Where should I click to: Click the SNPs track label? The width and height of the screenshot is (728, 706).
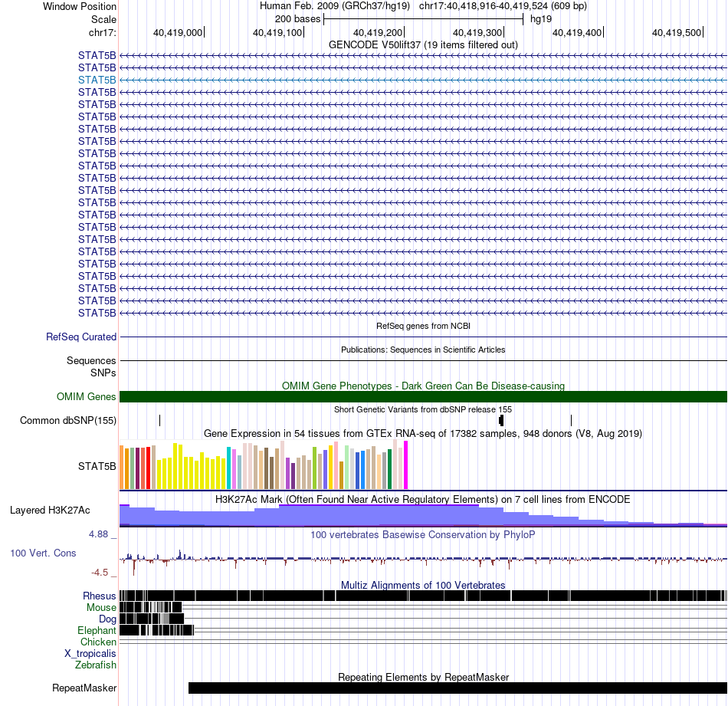[x=103, y=373]
